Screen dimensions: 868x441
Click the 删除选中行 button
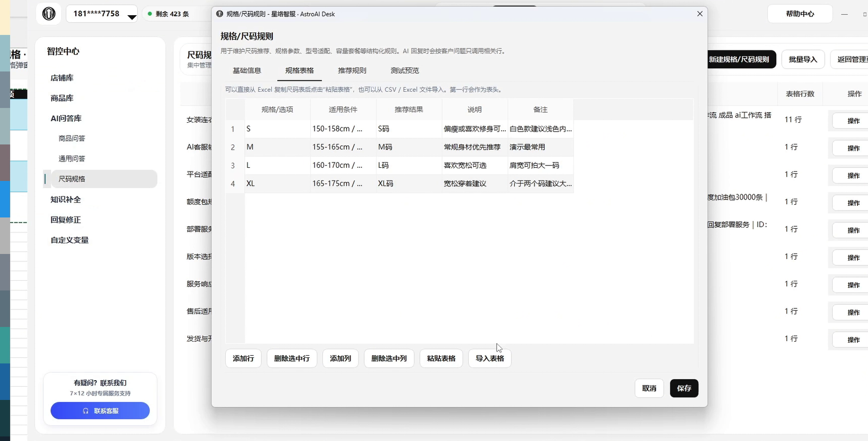click(x=292, y=358)
